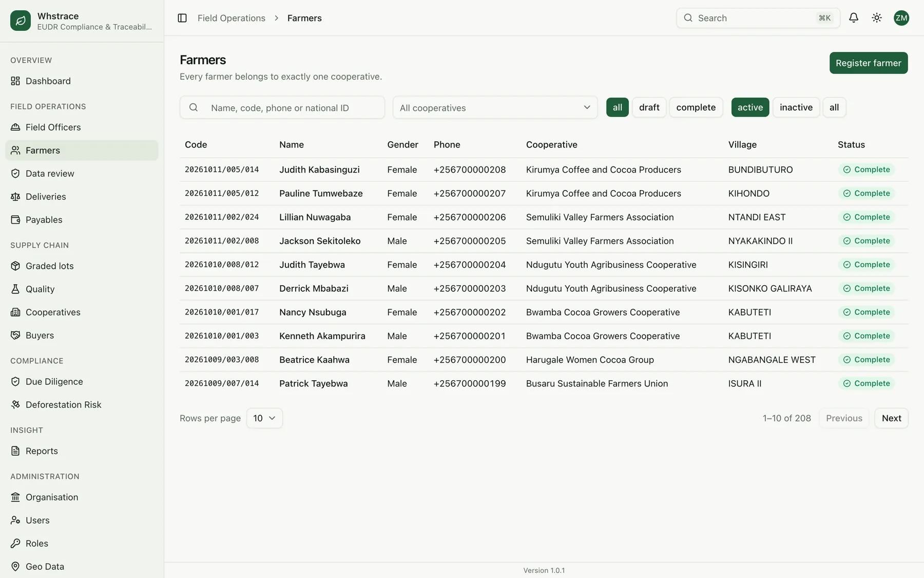924x578 pixels.
Task: Open Graded lots page
Action: pyautogui.click(x=82, y=266)
